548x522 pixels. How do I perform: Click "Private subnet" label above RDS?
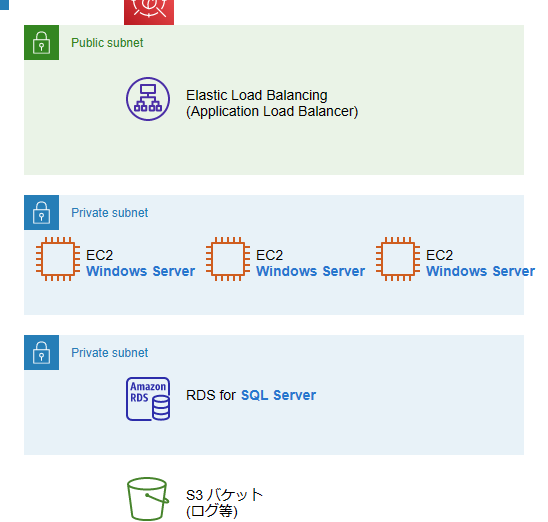point(109,353)
